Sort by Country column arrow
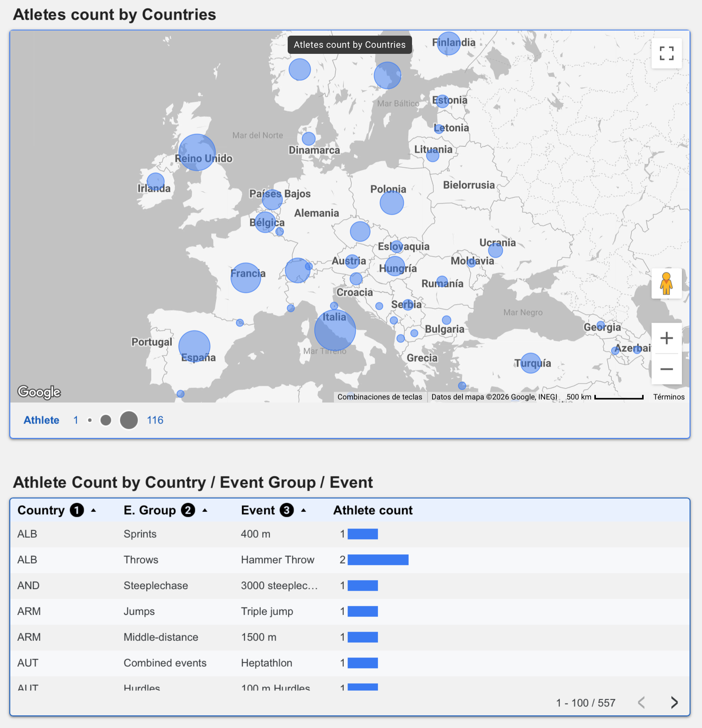 94,510
